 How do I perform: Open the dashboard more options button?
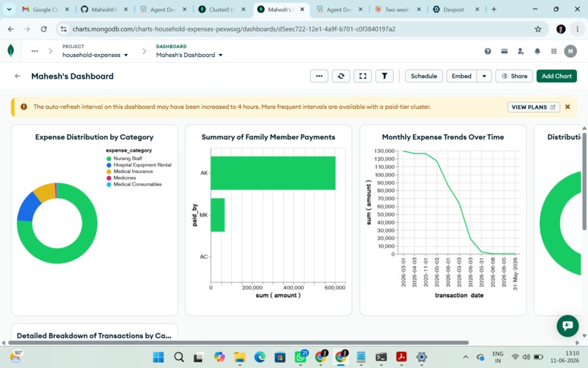(x=319, y=76)
